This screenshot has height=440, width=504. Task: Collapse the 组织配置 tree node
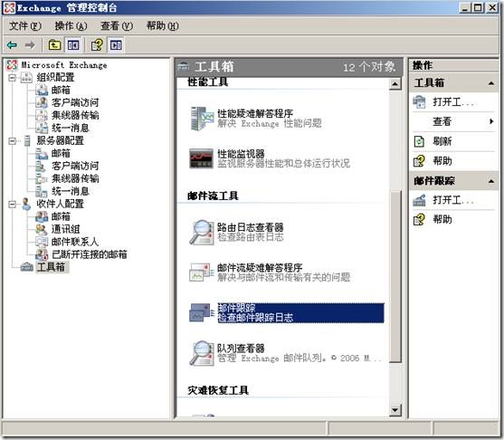tap(12, 78)
